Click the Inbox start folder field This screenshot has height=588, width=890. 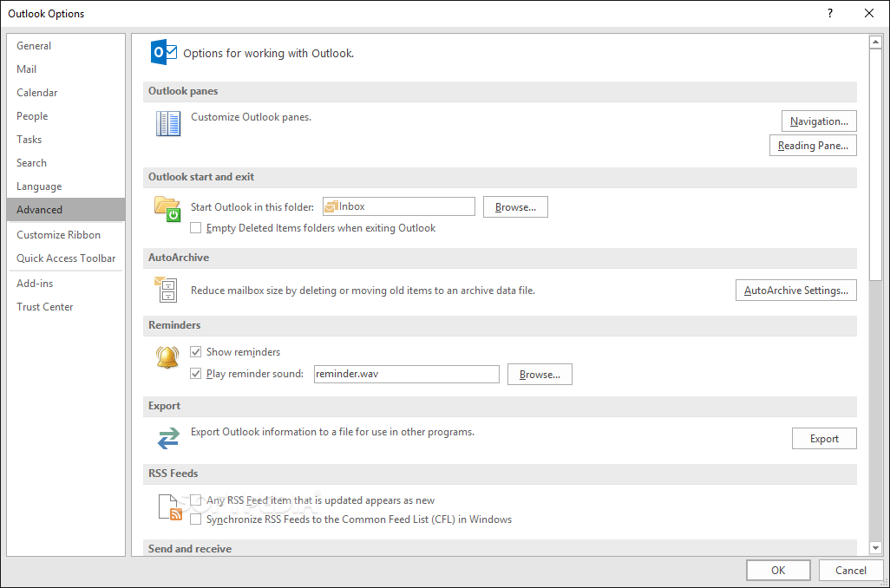398,206
